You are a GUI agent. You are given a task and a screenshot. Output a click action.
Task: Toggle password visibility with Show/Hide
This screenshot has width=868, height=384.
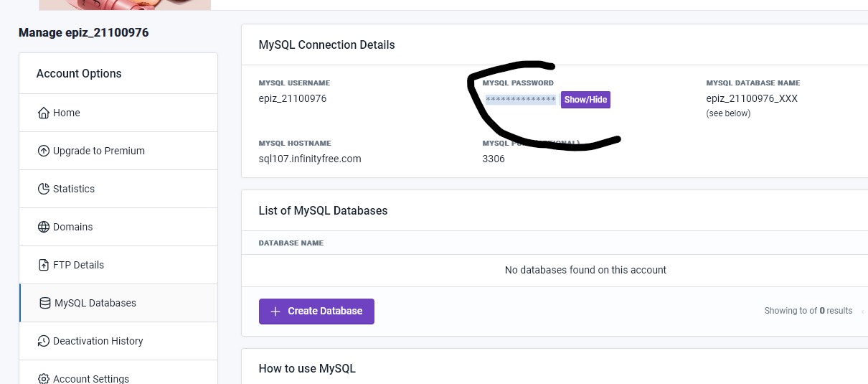[585, 100]
